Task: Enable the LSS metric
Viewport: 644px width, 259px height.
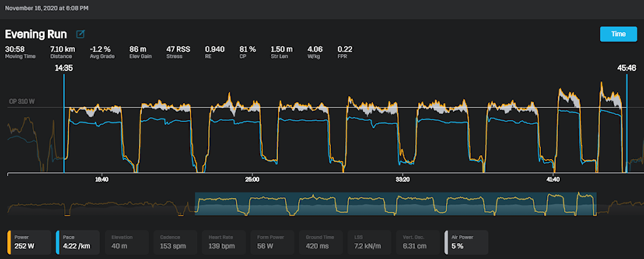Action: (369, 243)
